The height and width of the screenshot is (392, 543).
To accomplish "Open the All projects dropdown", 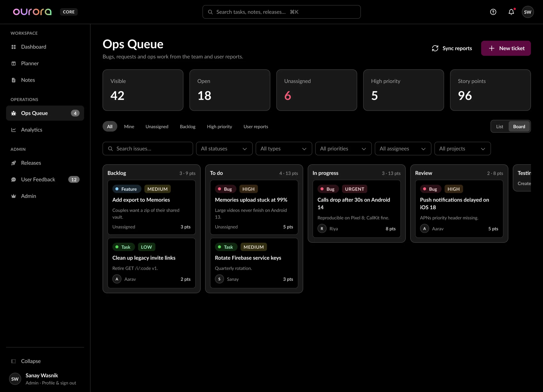I will pyautogui.click(x=462, y=149).
